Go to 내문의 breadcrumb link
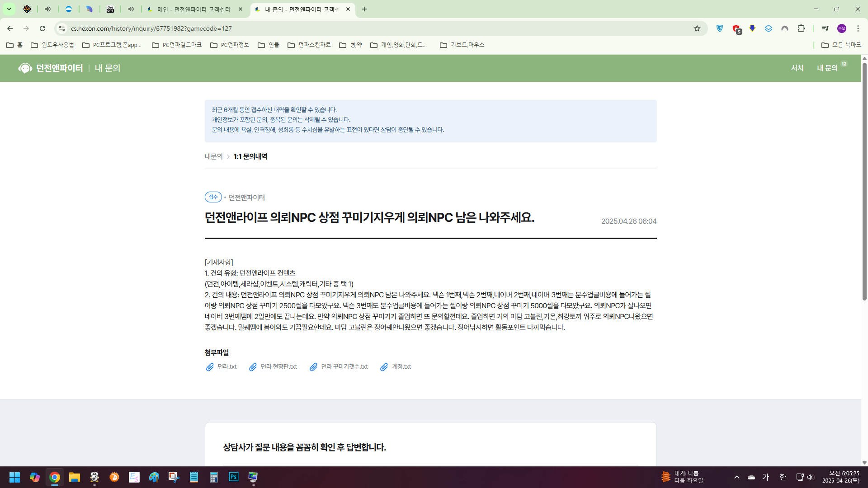 (213, 156)
